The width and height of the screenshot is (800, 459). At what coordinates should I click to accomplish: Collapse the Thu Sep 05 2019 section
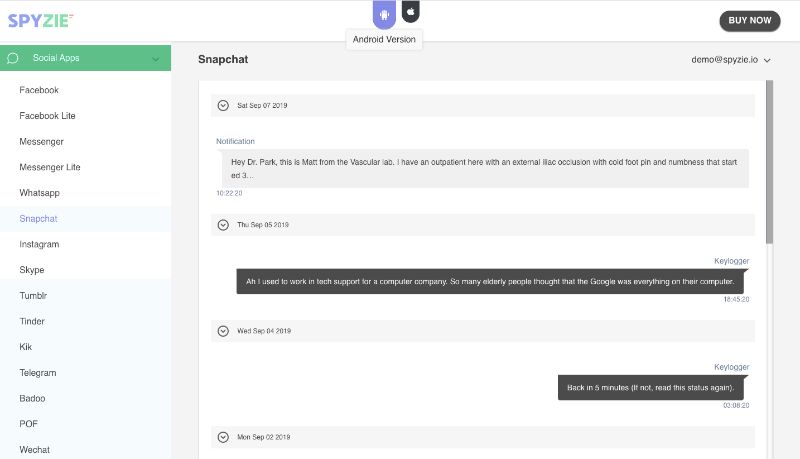pyautogui.click(x=223, y=225)
